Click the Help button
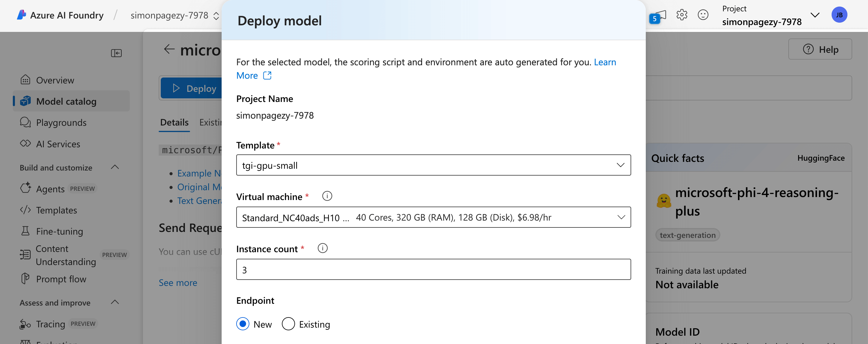The height and width of the screenshot is (344, 868). 820,49
